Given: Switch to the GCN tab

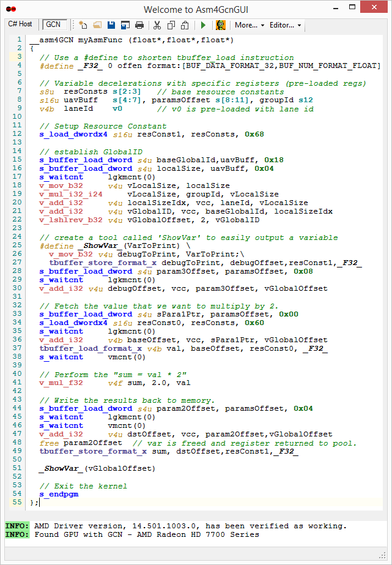Looking at the screenshot, I should (54, 24).
